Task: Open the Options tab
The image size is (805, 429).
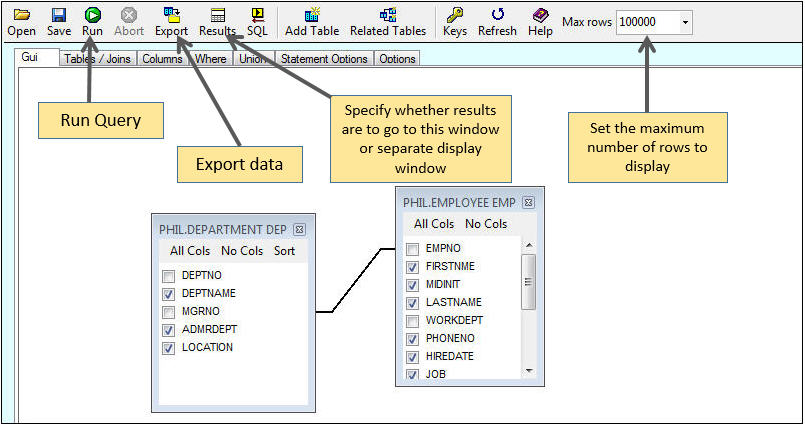Action: pyautogui.click(x=397, y=58)
